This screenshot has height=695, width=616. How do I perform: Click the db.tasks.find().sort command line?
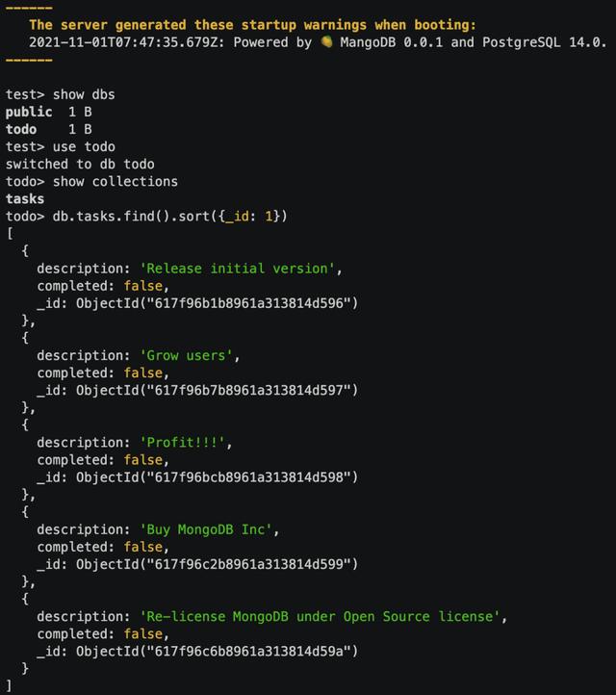(x=169, y=216)
